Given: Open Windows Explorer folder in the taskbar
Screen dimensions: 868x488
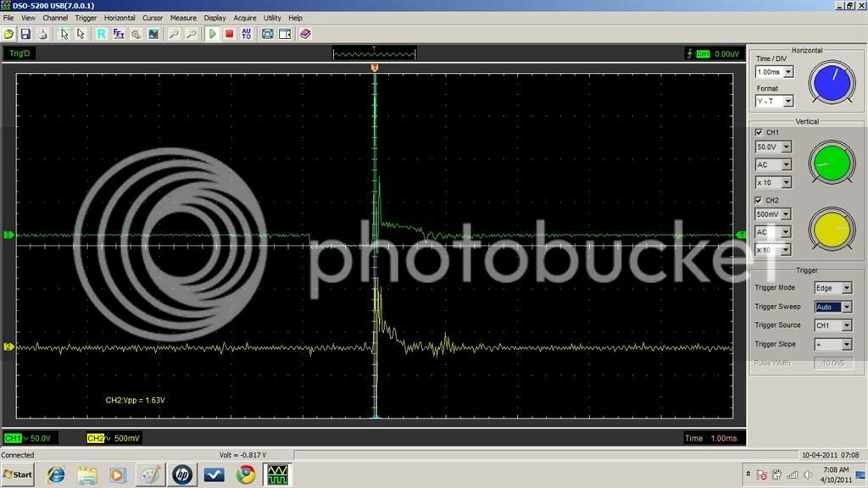Looking at the screenshot, I should (x=87, y=474).
